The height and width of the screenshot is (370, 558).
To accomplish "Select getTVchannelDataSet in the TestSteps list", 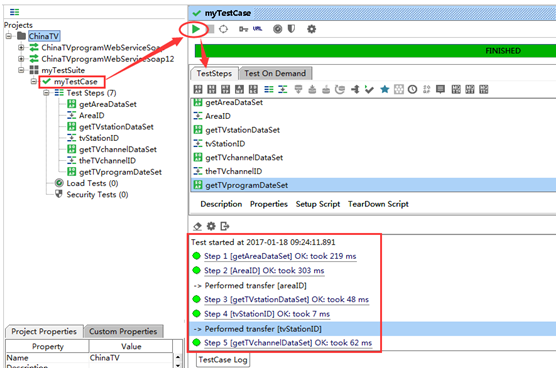I will pos(373,158).
